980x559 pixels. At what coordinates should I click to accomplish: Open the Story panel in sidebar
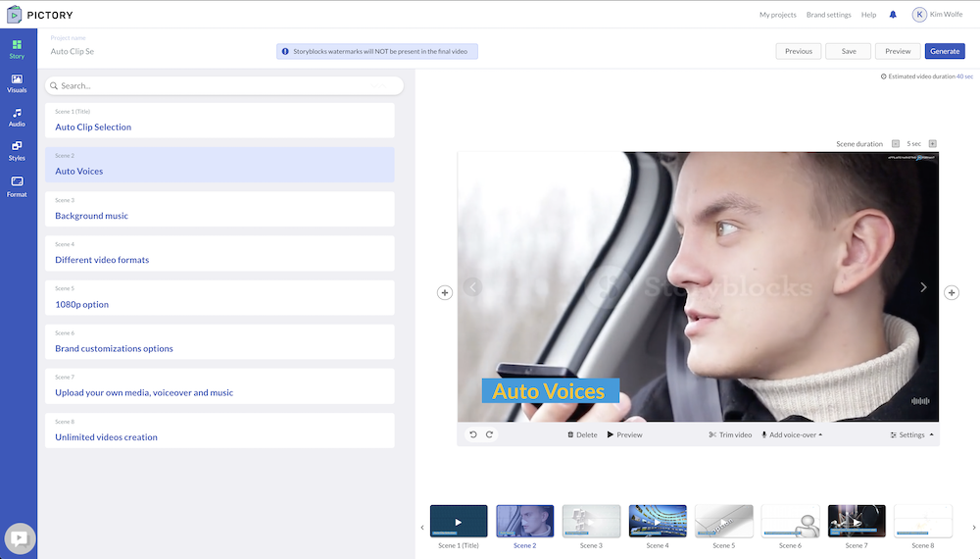(x=17, y=49)
